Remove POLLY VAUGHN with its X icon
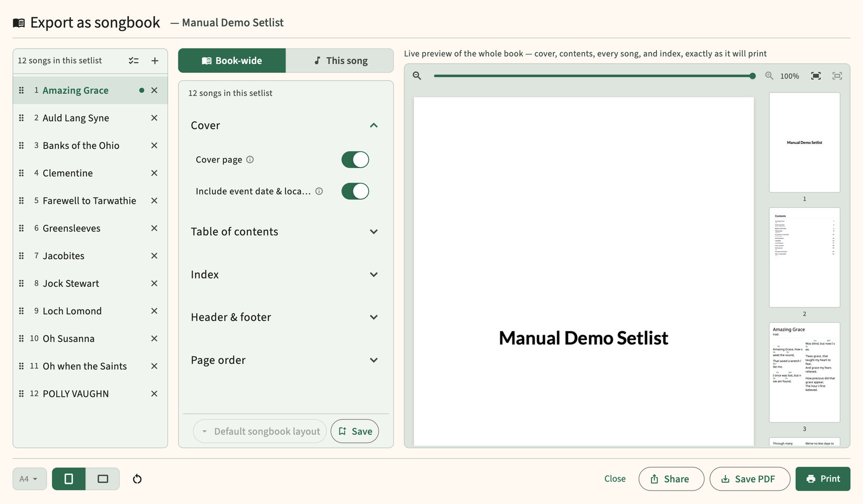The height and width of the screenshot is (504, 863). coord(154,393)
